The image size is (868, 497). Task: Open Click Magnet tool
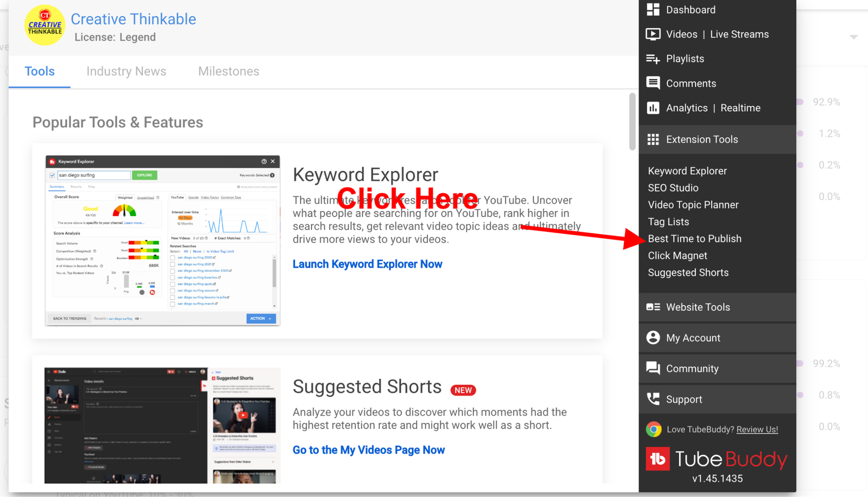pyautogui.click(x=678, y=256)
